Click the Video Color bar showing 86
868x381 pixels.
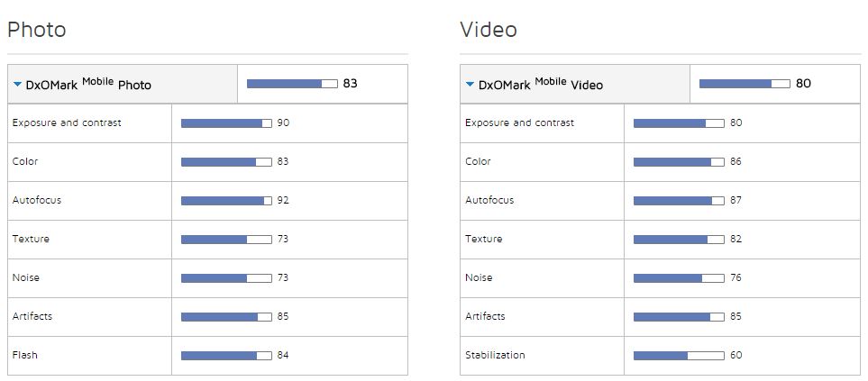point(679,162)
